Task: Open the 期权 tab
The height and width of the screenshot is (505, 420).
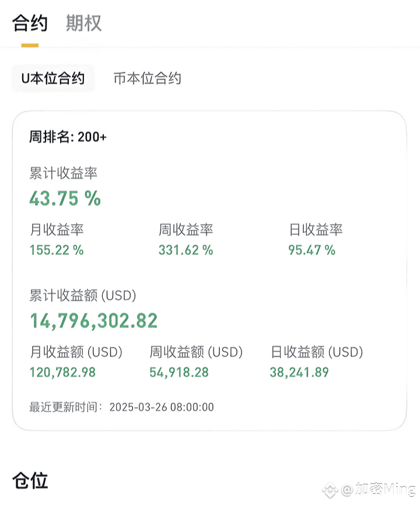Action: point(83,23)
